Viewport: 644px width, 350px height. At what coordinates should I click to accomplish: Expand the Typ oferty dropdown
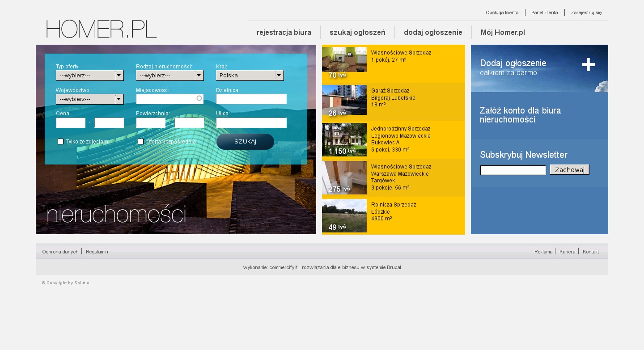[x=89, y=76]
